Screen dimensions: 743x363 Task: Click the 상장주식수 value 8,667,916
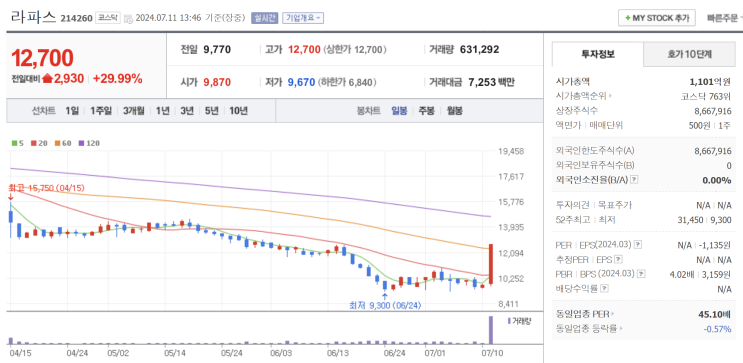713,111
